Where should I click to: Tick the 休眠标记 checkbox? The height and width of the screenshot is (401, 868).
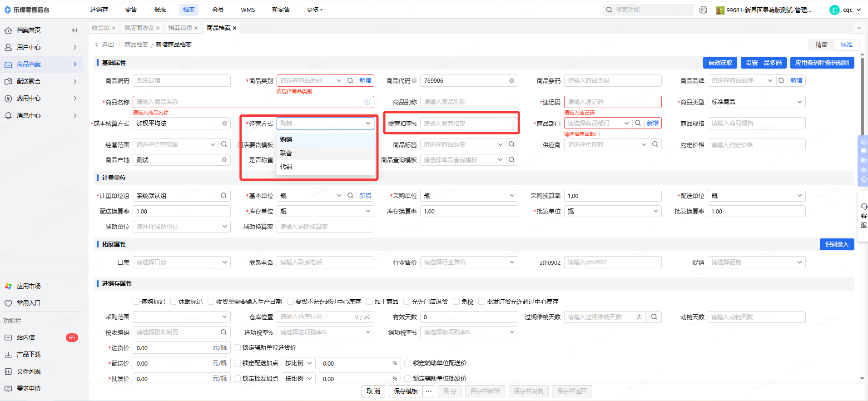coord(174,302)
